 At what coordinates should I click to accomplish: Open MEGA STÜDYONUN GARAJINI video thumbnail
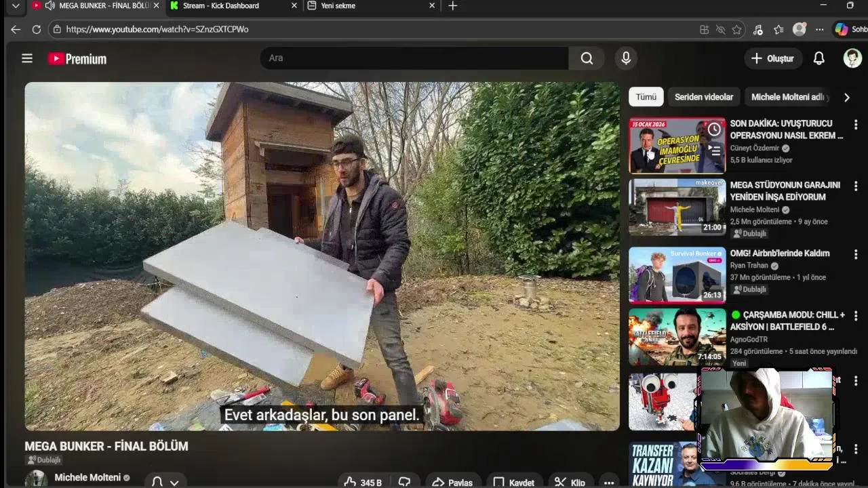677,207
